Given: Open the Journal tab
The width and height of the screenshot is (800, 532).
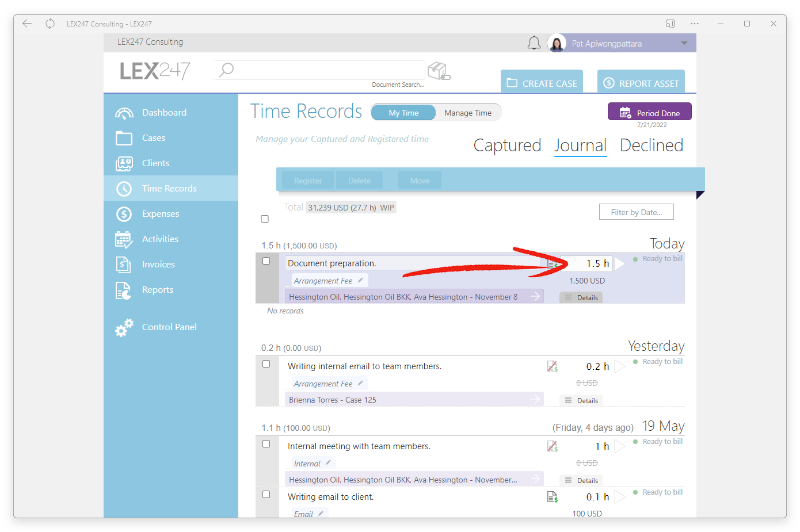Looking at the screenshot, I should click(580, 146).
